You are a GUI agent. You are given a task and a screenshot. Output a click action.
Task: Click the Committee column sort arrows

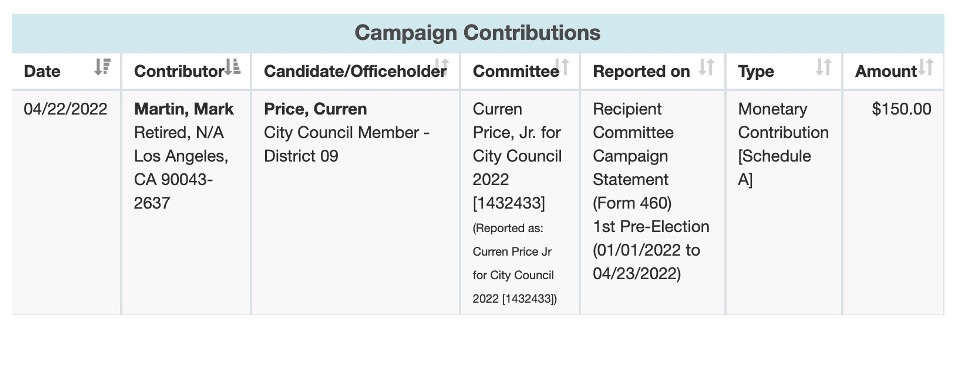562,67
